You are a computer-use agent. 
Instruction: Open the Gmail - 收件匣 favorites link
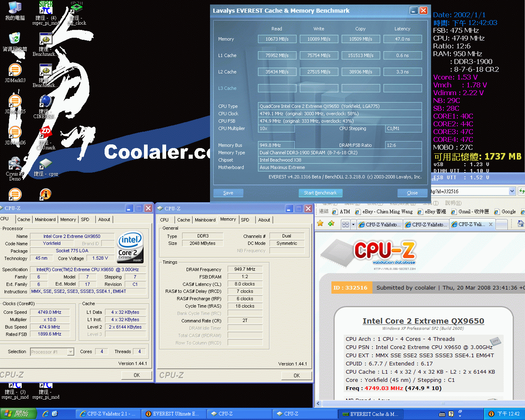[470, 212]
